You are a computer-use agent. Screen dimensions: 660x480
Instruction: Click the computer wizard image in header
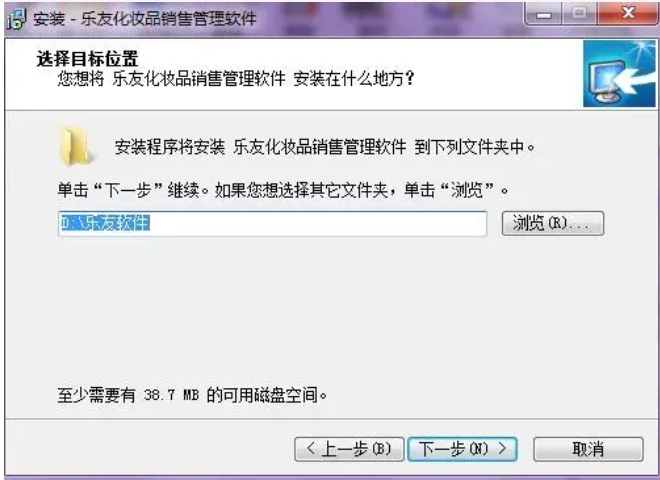pos(619,74)
